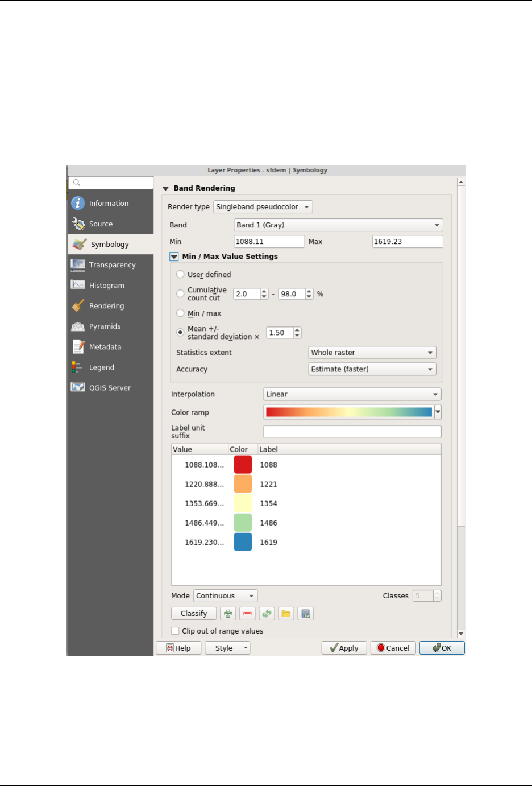Open the Mode Continuous dropdown
This screenshot has width=532, height=786.
(x=226, y=596)
